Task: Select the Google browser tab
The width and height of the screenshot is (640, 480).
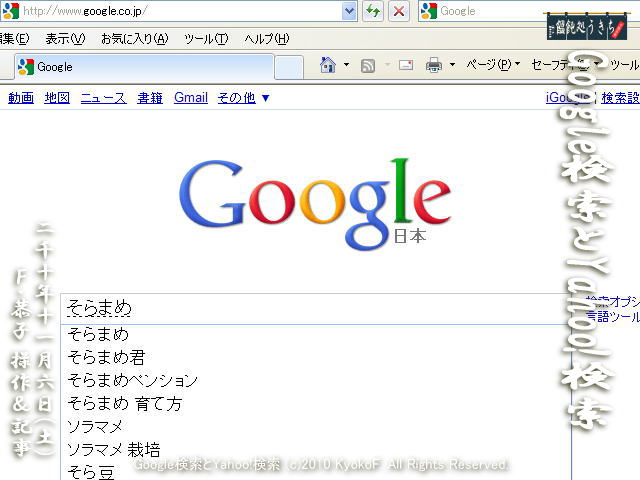Action: point(144,67)
